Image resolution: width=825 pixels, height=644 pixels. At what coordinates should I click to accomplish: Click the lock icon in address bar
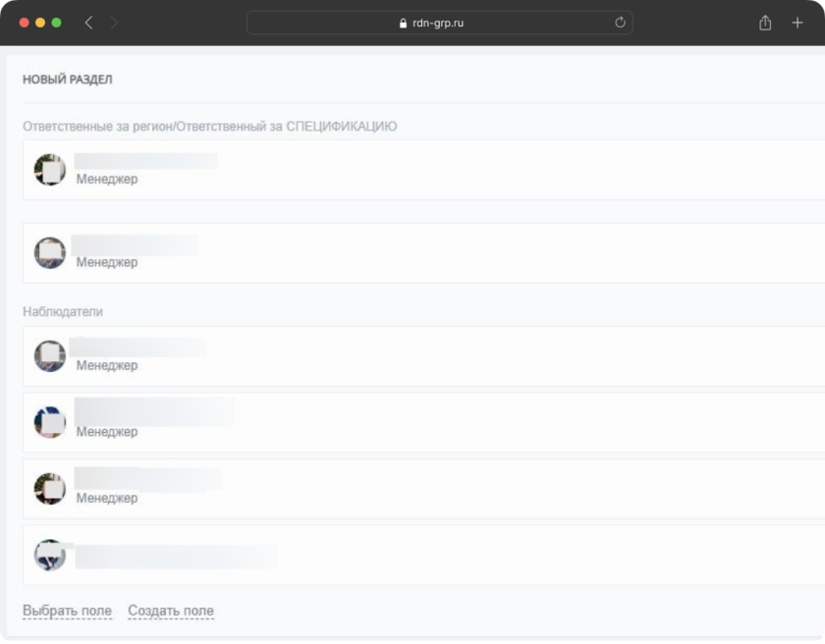tap(403, 24)
